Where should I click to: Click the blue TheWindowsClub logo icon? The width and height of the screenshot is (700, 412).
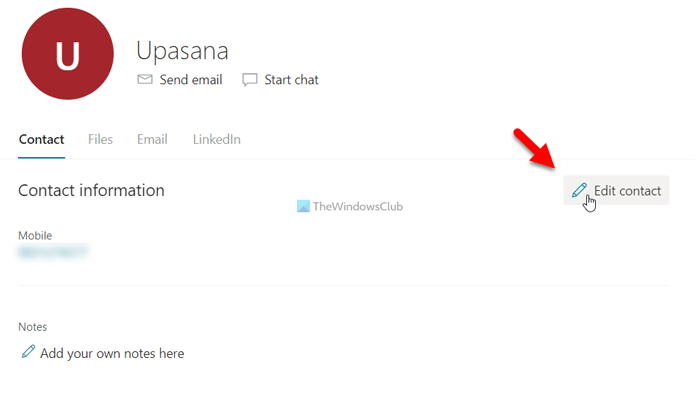[303, 207]
